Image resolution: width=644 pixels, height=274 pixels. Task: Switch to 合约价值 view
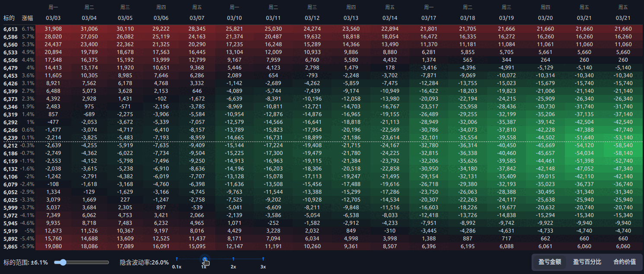624,262
